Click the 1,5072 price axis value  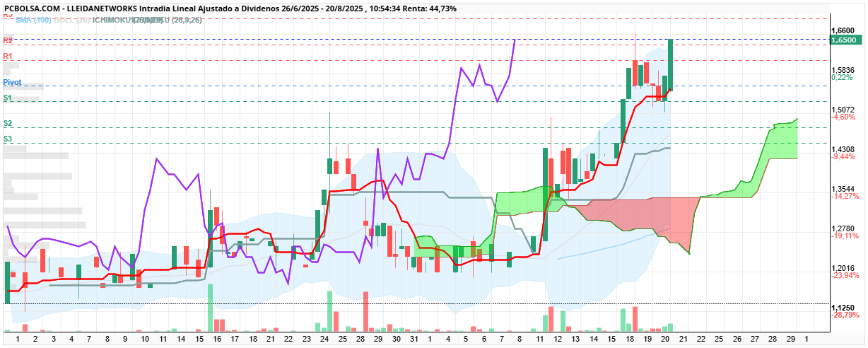click(843, 110)
